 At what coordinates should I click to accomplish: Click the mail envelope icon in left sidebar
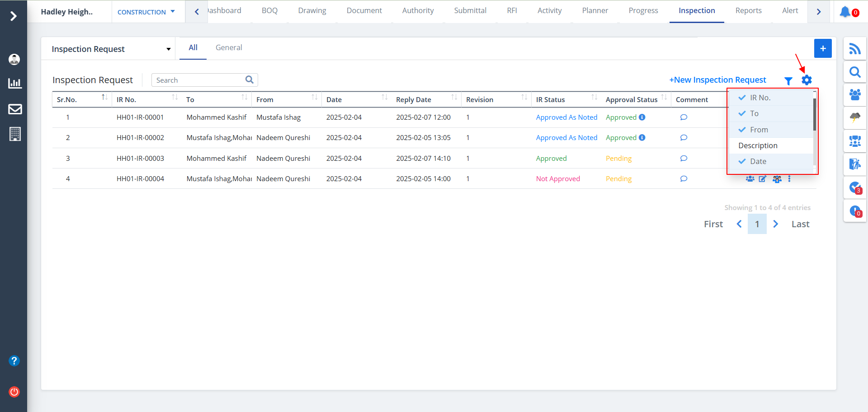[x=15, y=109]
